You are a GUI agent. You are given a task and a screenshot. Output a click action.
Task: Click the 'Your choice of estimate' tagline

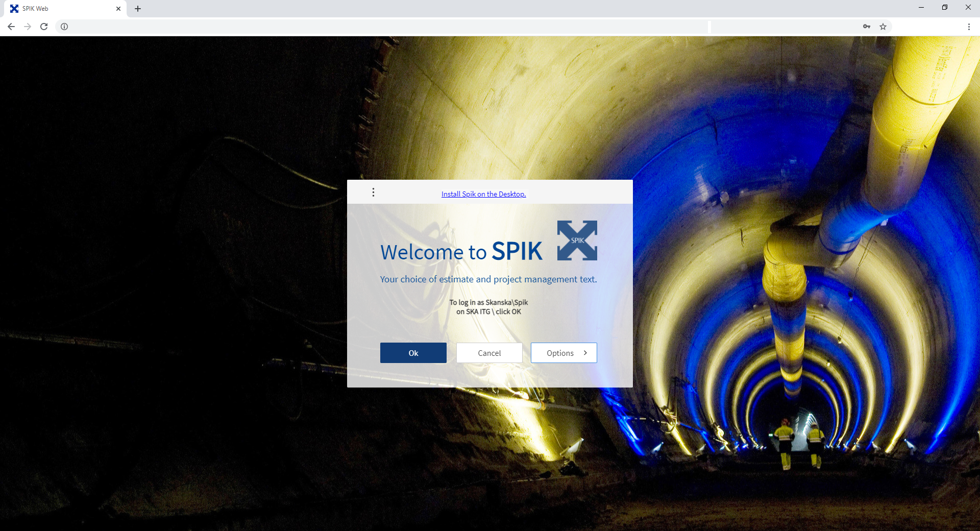tap(488, 279)
